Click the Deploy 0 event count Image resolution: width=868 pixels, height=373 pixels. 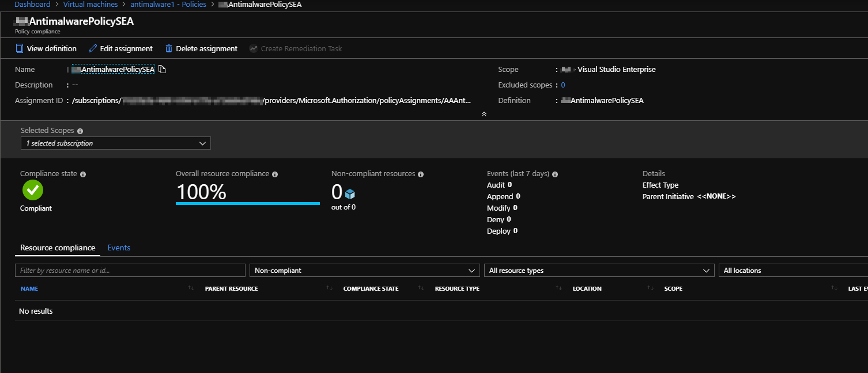[x=502, y=231]
